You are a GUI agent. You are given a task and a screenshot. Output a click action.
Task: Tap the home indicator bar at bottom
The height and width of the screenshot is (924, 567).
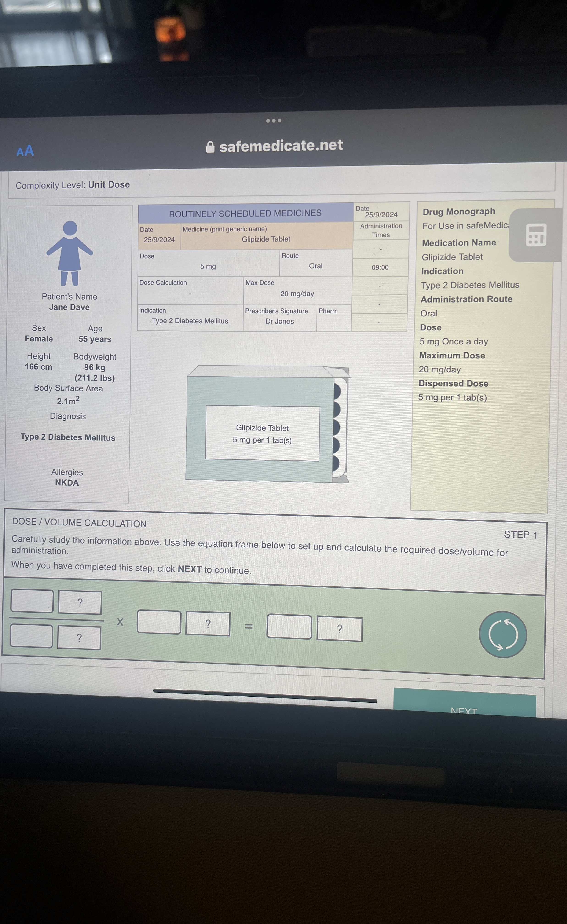[265, 696]
